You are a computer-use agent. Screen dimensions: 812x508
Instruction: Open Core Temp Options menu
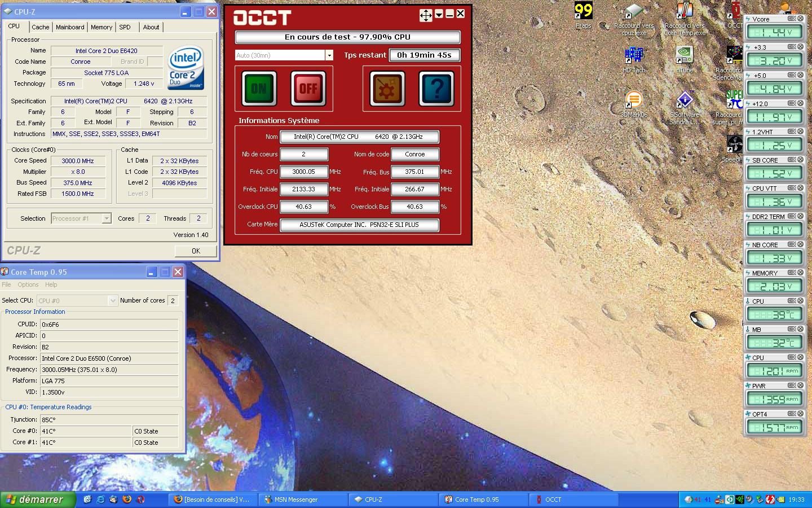(28, 284)
